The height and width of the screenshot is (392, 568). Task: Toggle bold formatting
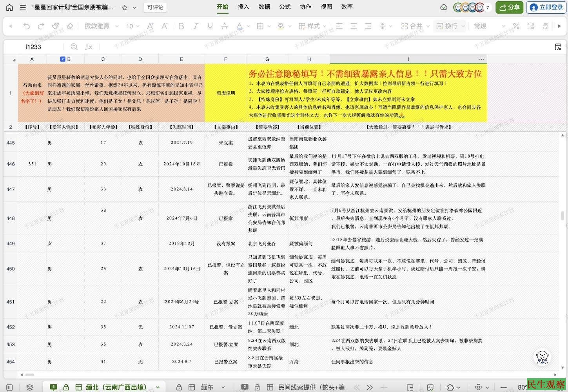click(181, 26)
